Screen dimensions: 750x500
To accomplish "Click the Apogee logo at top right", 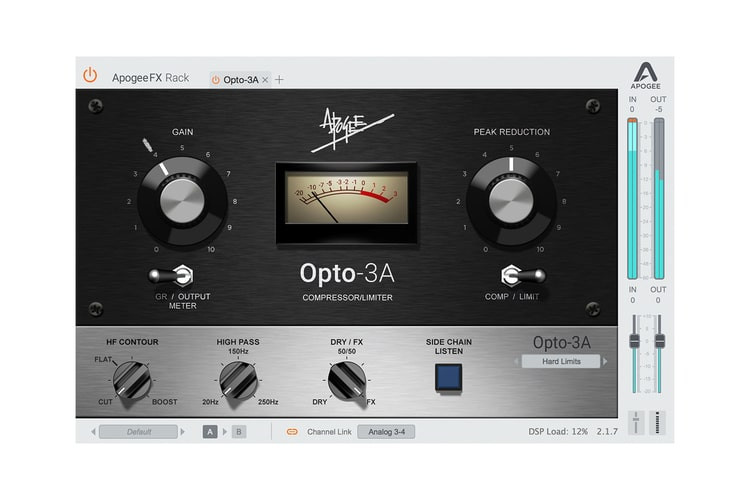I will tap(645, 76).
